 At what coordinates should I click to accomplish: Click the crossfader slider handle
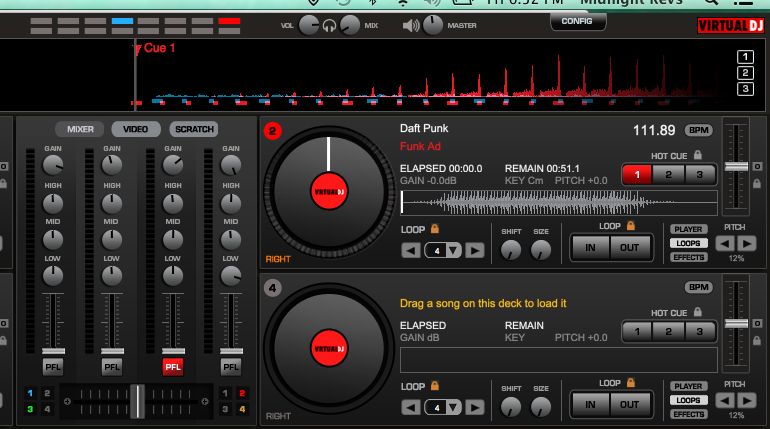pyautogui.click(x=137, y=400)
